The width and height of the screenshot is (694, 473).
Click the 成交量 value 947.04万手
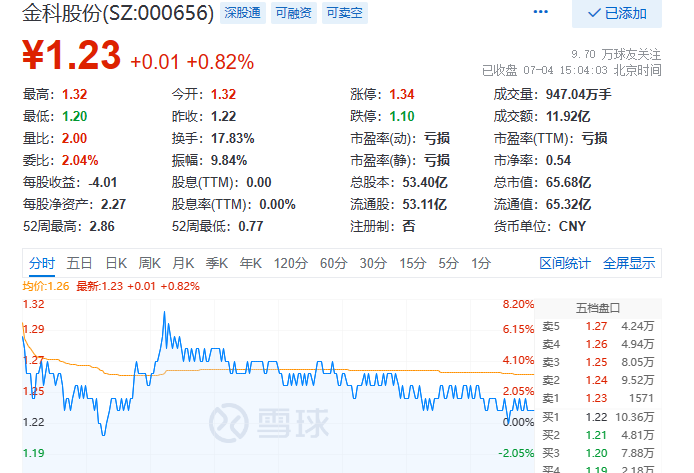pyautogui.click(x=578, y=94)
